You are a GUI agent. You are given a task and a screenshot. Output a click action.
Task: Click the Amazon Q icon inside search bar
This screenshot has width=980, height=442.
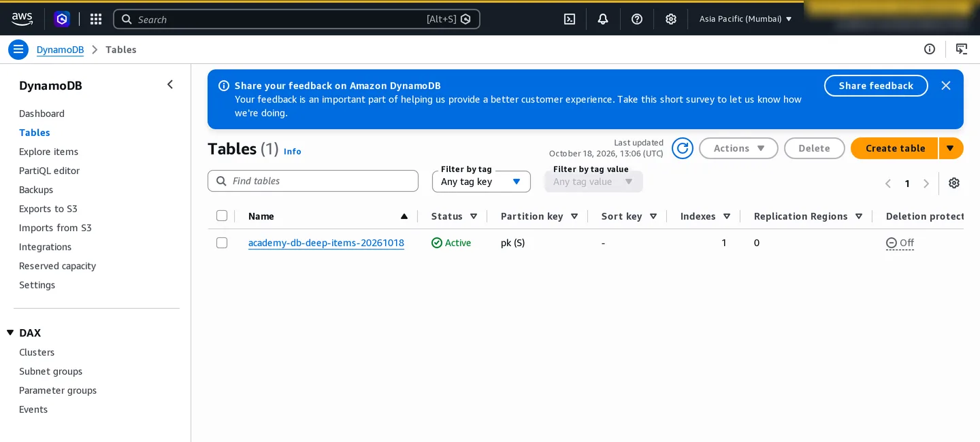(x=465, y=19)
